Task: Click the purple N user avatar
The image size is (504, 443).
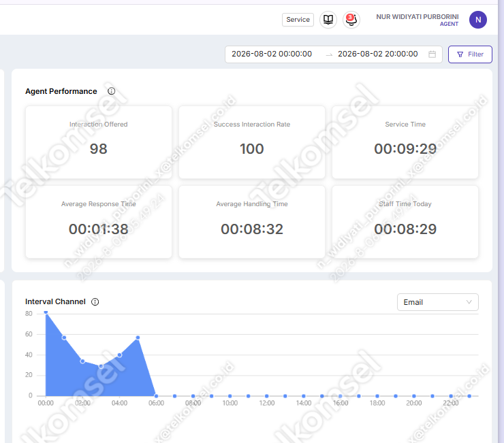Action: point(477,20)
